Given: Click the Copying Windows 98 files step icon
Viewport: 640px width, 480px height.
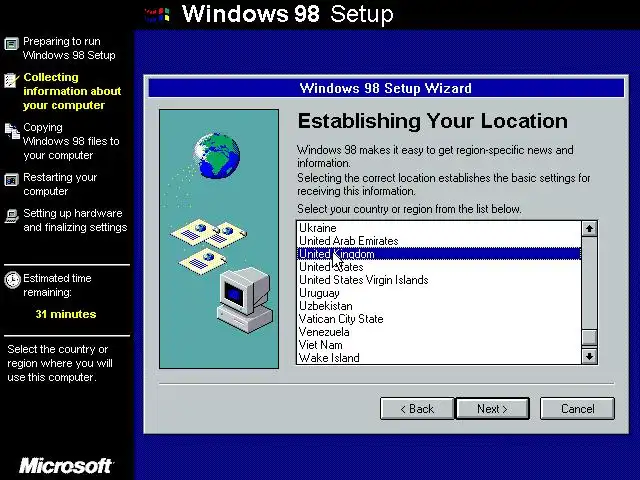Looking at the screenshot, I should [12, 131].
